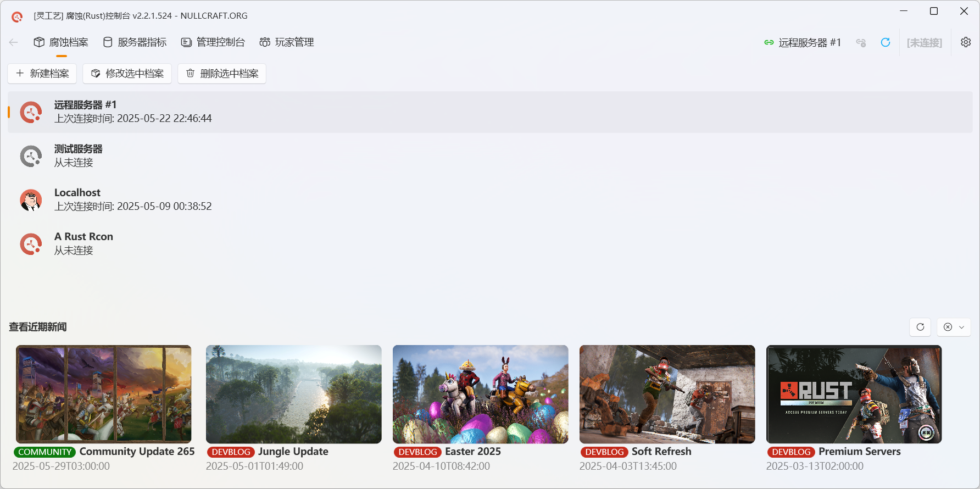Click the DEVBLOG badge beside Jungle Update

tap(231, 452)
